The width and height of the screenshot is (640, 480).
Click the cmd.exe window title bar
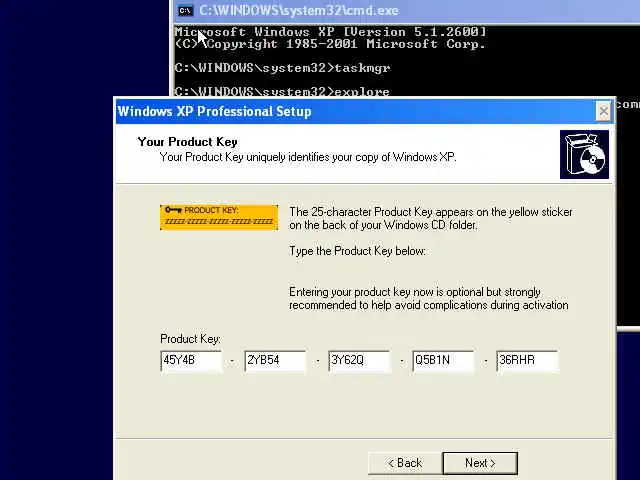[406, 11]
